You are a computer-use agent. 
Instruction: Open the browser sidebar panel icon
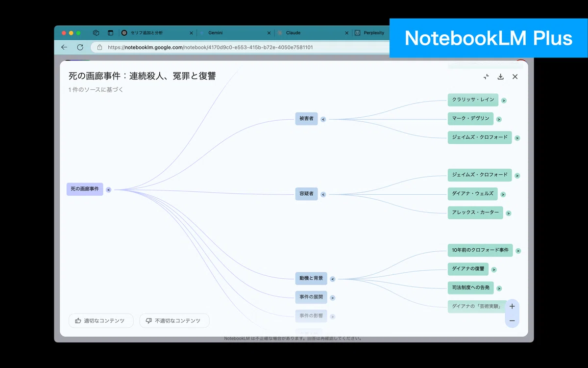(x=110, y=33)
